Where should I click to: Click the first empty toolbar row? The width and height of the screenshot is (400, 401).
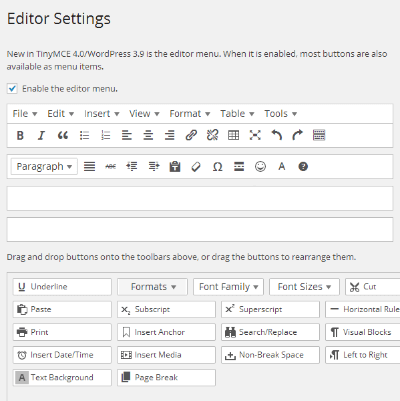[x=200, y=199]
